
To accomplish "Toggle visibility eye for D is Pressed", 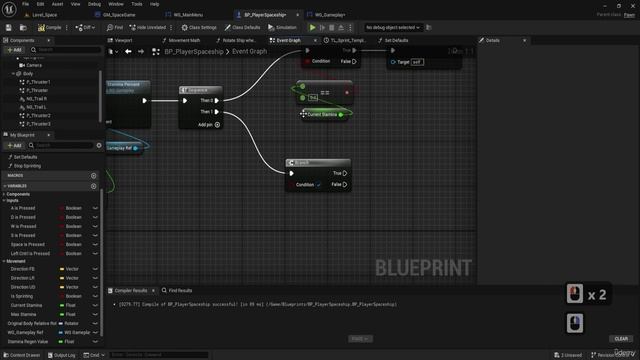I will pyautogui.click(x=95, y=217).
